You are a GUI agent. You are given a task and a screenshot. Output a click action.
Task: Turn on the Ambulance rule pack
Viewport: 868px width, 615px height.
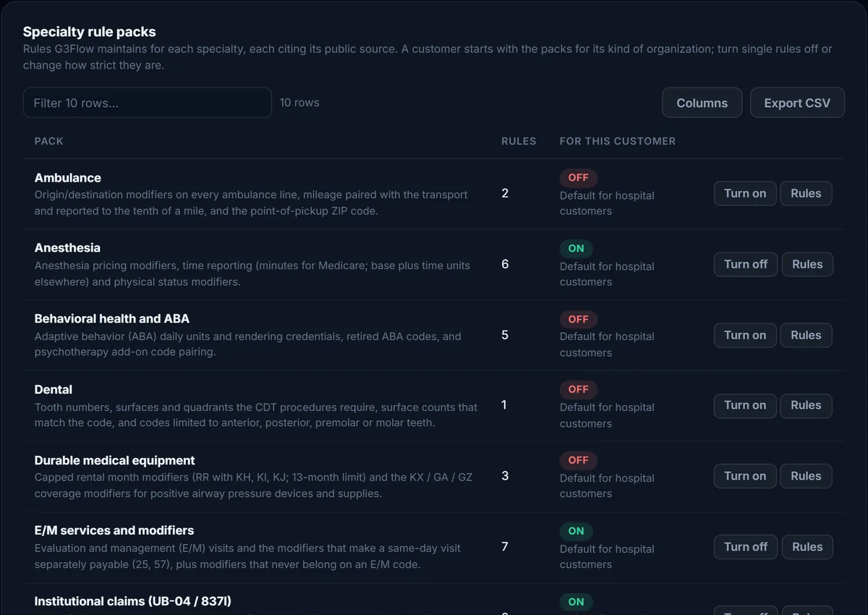(745, 193)
